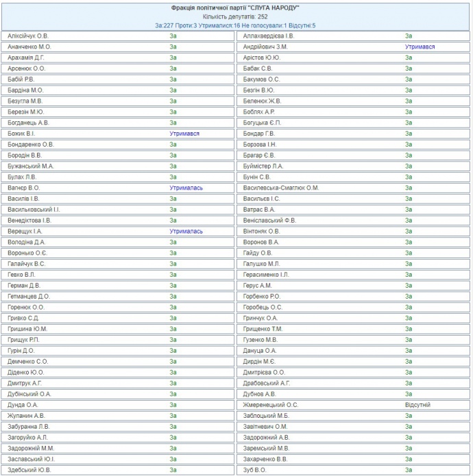
Task: Click the name Венедіктова І.В.
Action: (29, 221)
